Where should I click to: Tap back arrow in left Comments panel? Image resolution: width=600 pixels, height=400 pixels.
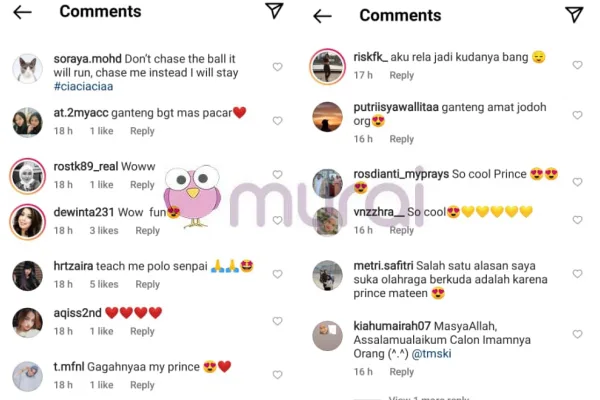click(x=22, y=12)
